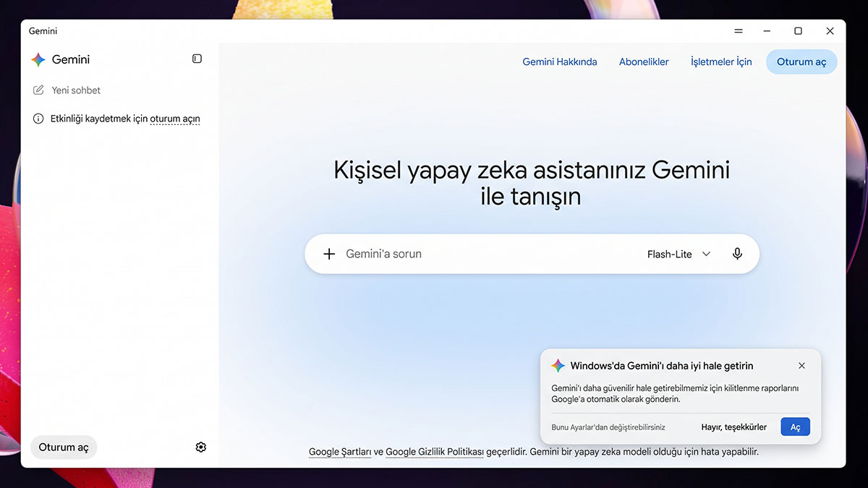Viewport: 868px width, 488px height.
Task: Click the Gemini sparkle logo in sidebar
Action: tap(38, 60)
